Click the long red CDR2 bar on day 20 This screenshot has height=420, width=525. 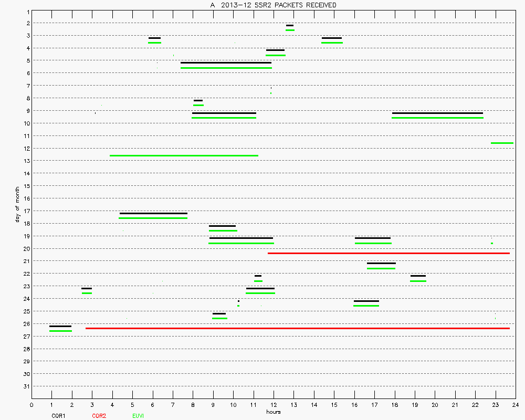[388, 253]
